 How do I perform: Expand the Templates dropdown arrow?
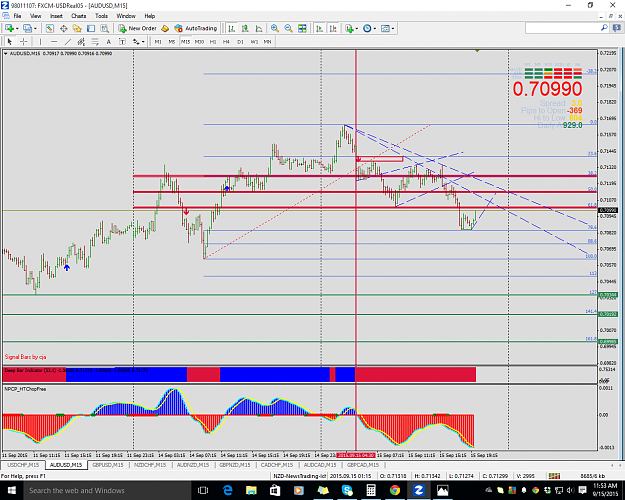393,28
